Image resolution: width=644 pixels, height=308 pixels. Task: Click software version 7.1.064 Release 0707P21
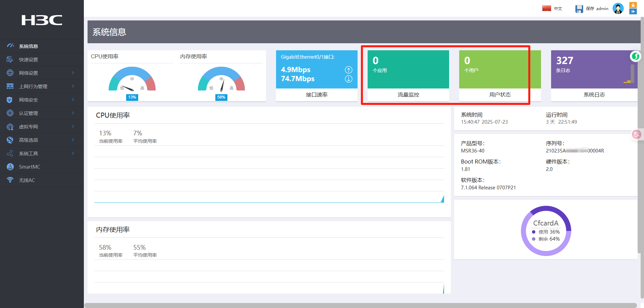[488, 188]
